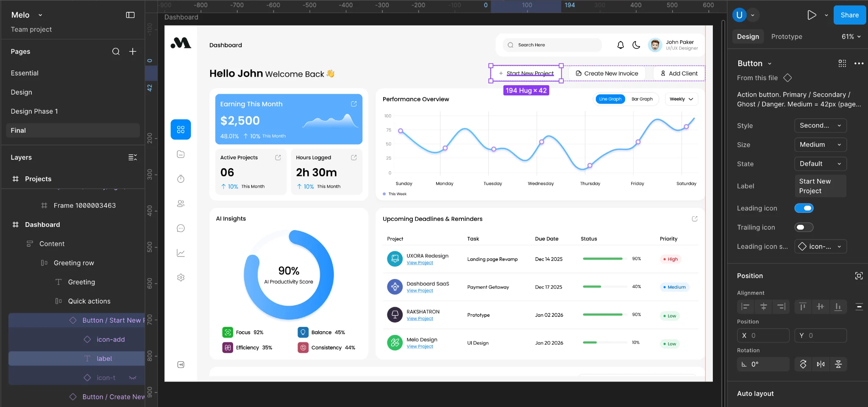Click the UXORA Redesign 90% progress bar
868x407 pixels.
click(x=604, y=259)
